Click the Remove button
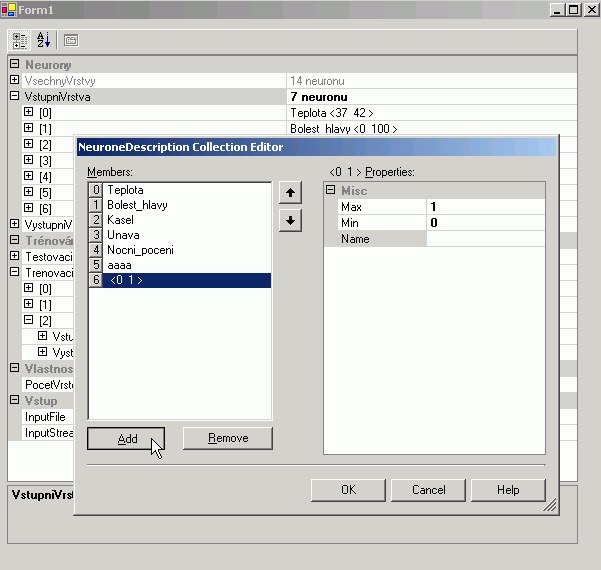 click(x=228, y=438)
